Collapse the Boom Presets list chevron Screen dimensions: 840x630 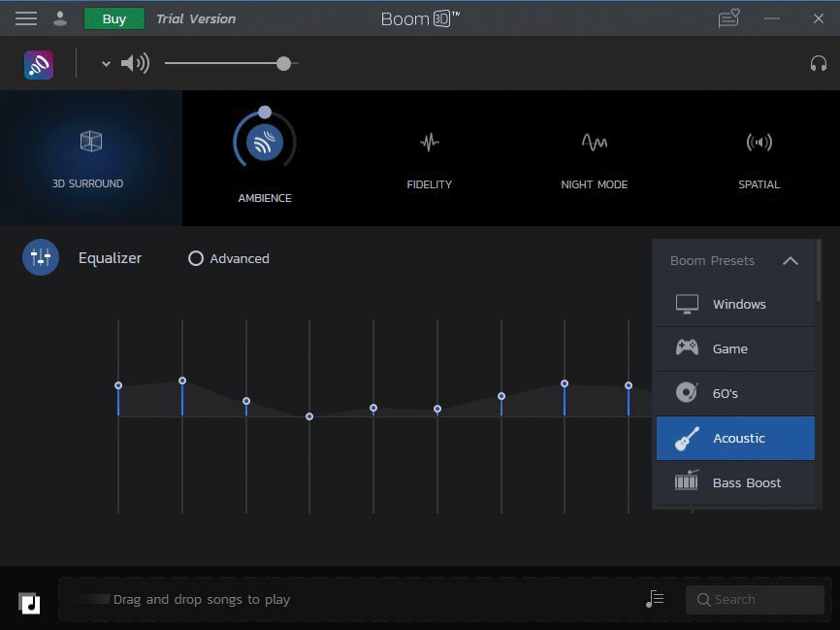point(791,261)
